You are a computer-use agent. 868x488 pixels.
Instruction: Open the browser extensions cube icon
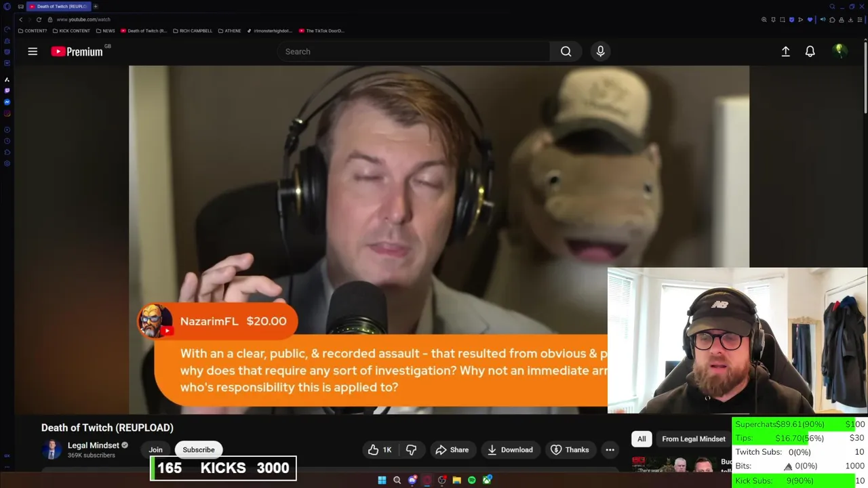click(x=832, y=20)
